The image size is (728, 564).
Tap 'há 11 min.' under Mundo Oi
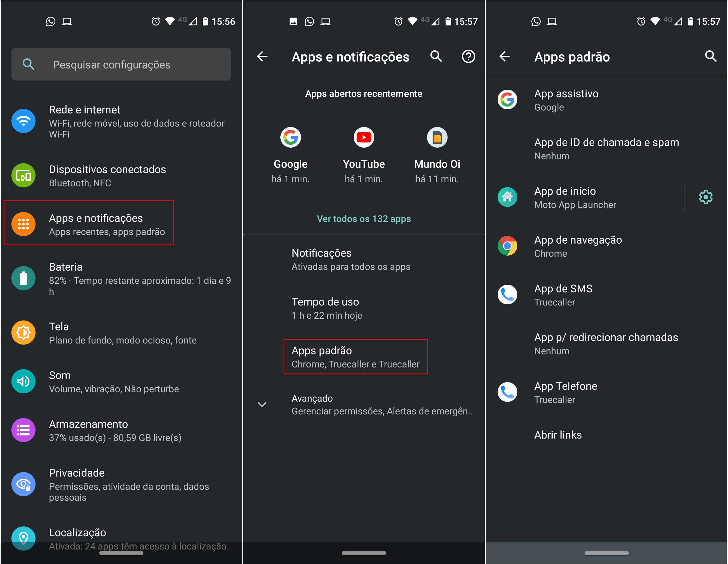click(437, 179)
